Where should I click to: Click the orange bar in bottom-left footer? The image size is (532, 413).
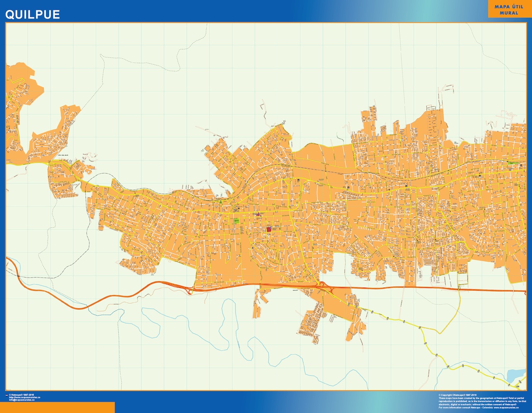pos(57,407)
